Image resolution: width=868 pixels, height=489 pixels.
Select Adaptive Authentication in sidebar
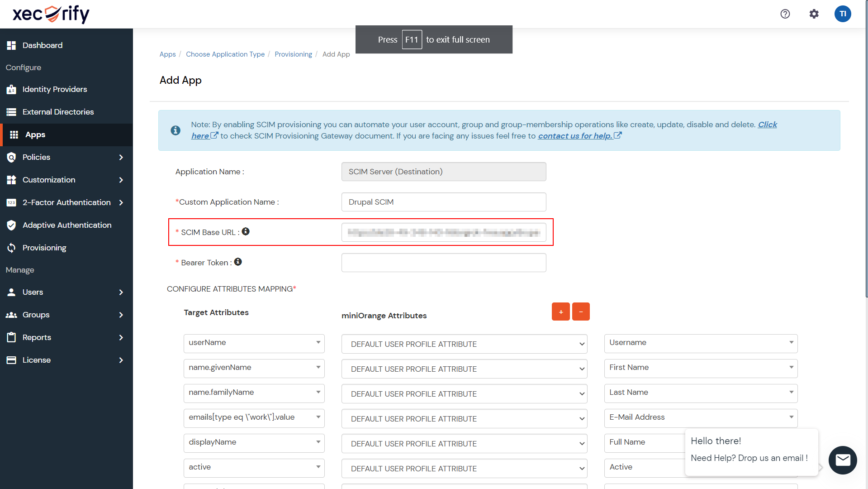pos(67,225)
